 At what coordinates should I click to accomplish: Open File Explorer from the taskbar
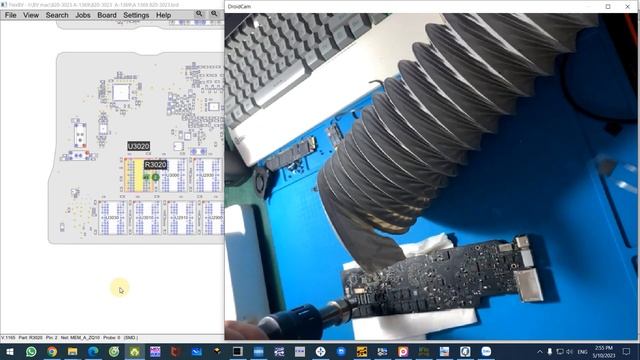coord(73,351)
